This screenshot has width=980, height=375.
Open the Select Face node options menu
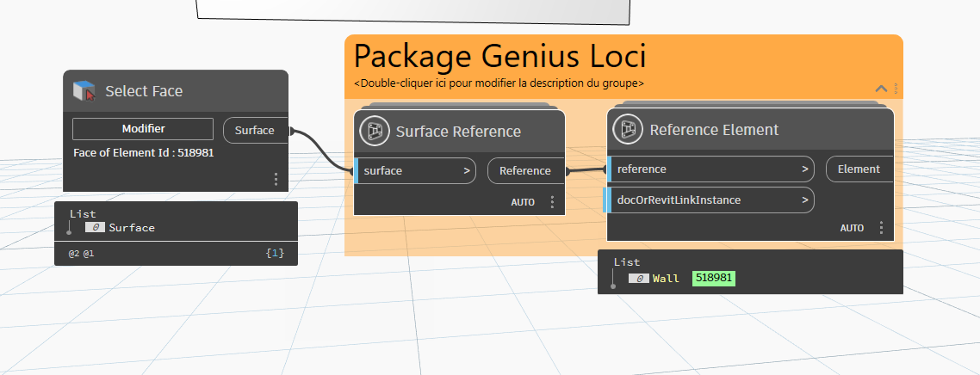[x=276, y=180]
